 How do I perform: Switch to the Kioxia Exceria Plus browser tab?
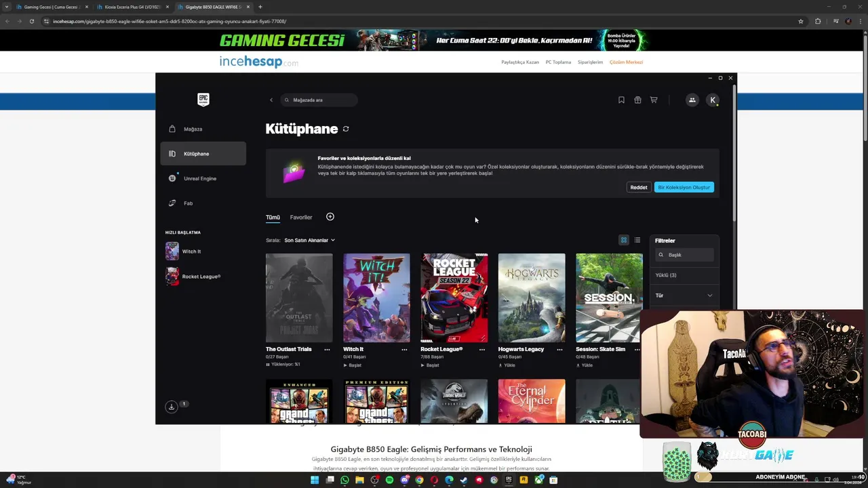pyautogui.click(x=132, y=7)
